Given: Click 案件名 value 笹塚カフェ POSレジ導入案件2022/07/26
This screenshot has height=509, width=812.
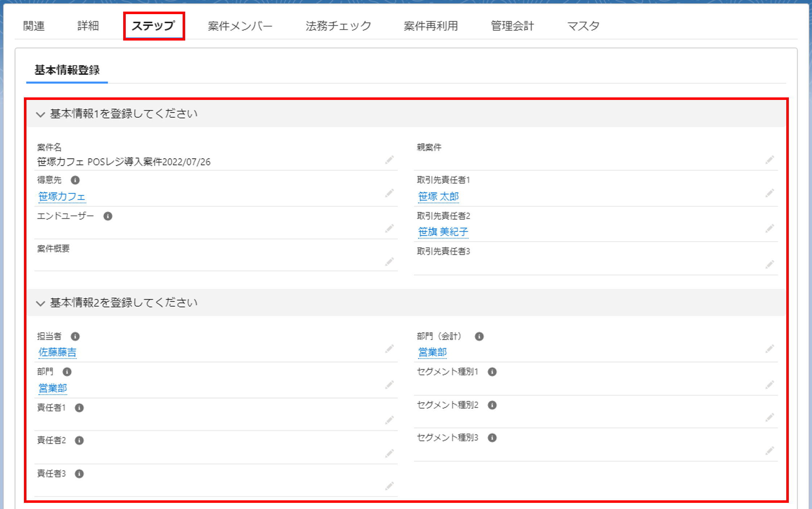Looking at the screenshot, I should tap(124, 162).
